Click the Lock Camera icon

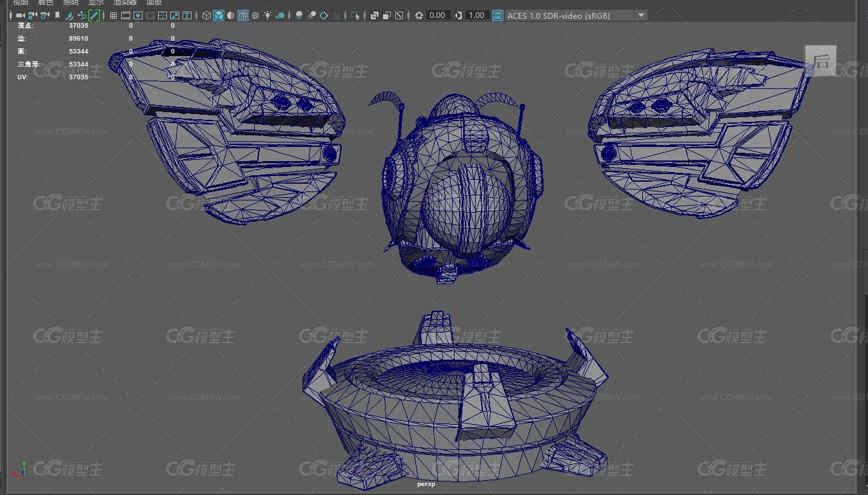[x=32, y=15]
